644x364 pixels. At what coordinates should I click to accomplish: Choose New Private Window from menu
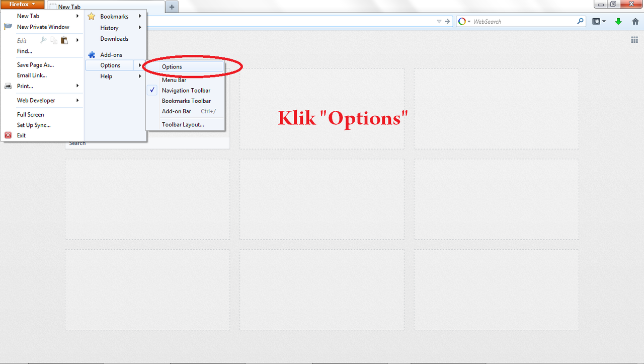point(43,27)
